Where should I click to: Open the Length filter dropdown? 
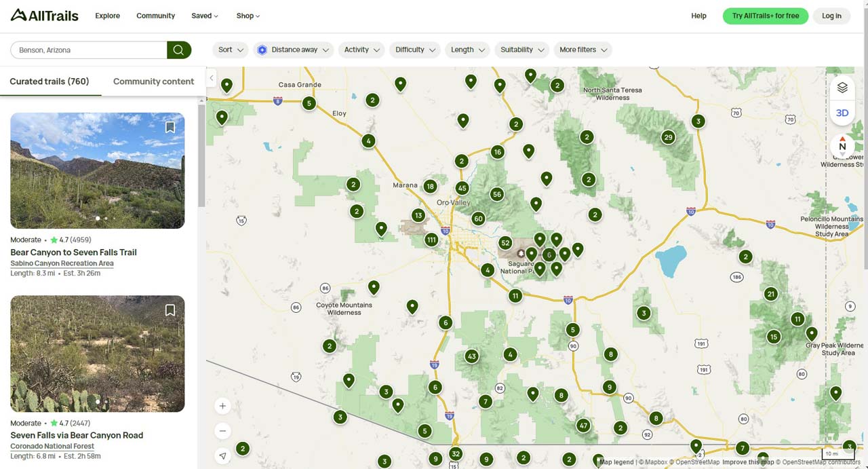468,50
